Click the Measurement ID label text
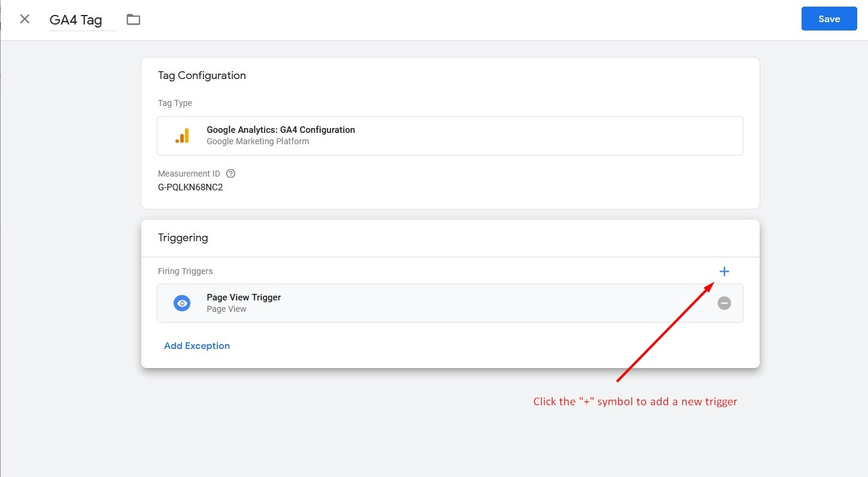The image size is (868, 477). (x=189, y=174)
